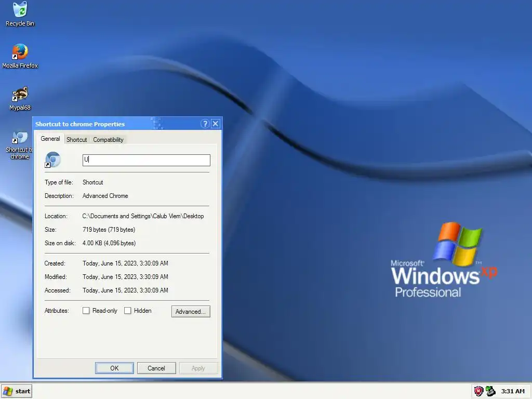The image size is (532, 399).
Task: Confirm with the OK button
Action: coord(114,368)
